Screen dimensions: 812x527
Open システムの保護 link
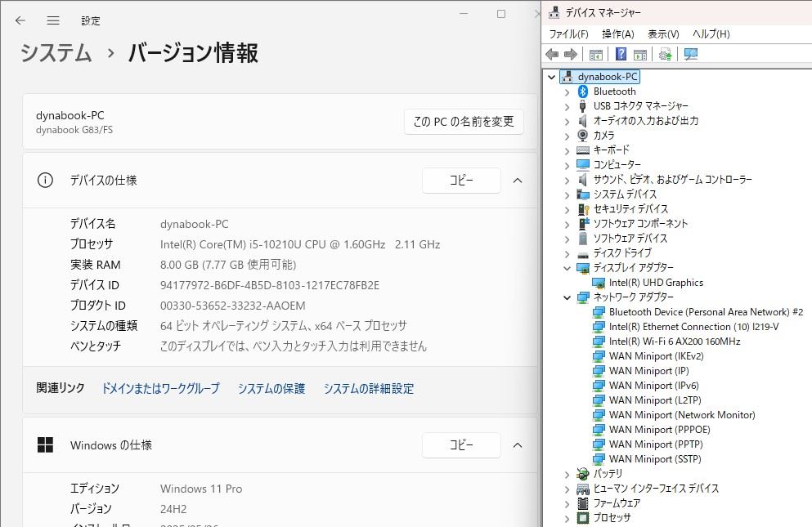pos(271,388)
